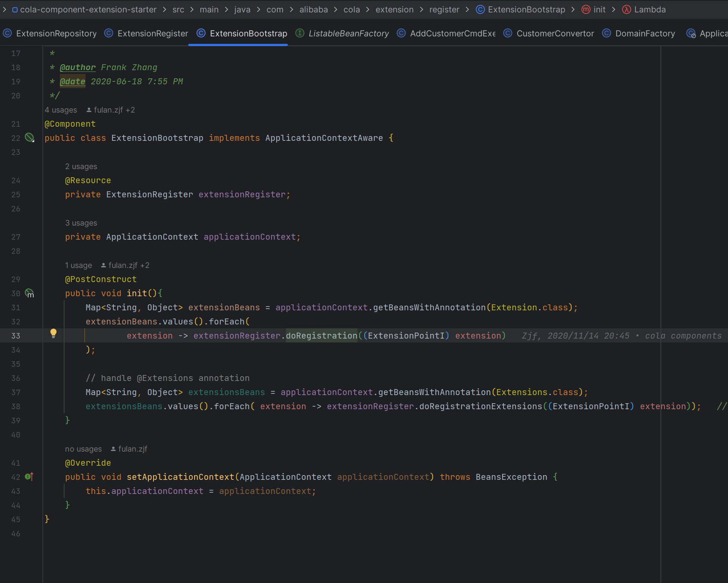This screenshot has height=583, width=728.
Task: Click the gutter icon beside class ExtensionBootstrap
Action: 29,137
